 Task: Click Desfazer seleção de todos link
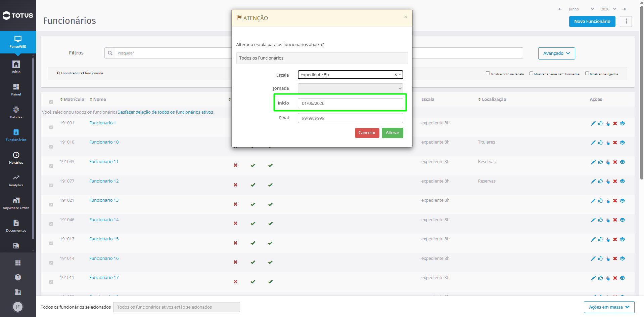[x=165, y=112]
